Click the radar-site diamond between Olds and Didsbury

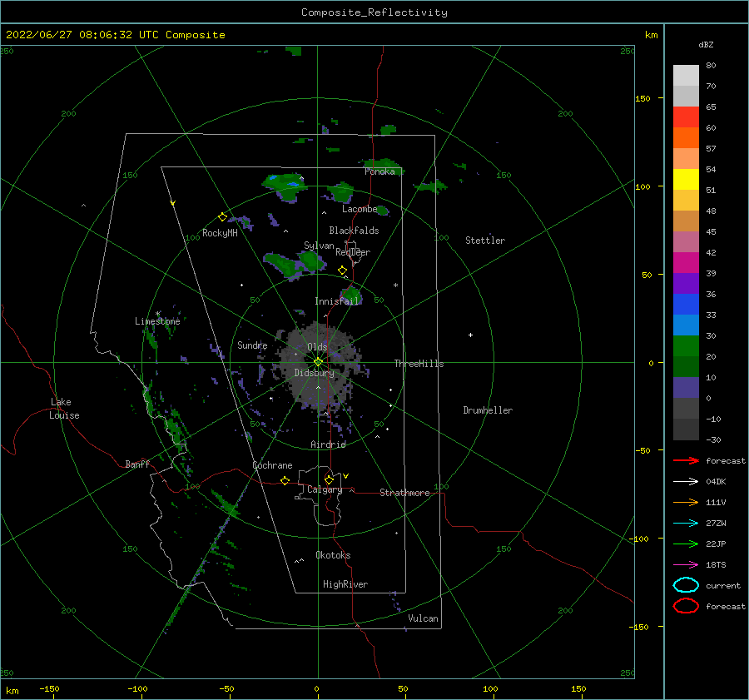click(318, 362)
